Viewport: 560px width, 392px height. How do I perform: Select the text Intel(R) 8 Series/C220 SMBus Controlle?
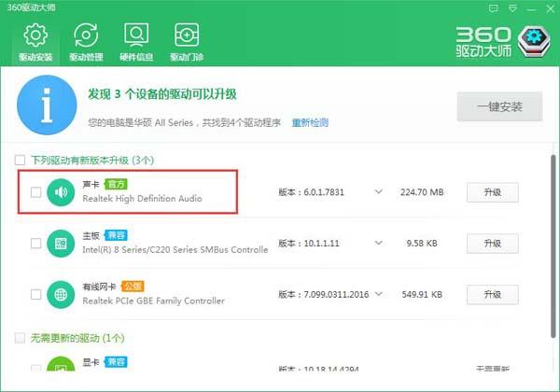click(175, 249)
